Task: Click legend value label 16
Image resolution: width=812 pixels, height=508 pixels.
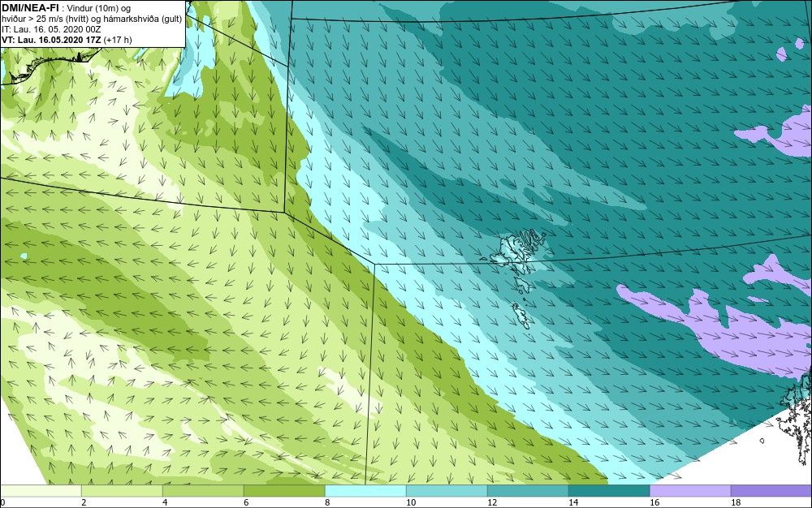Action: (654, 502)
